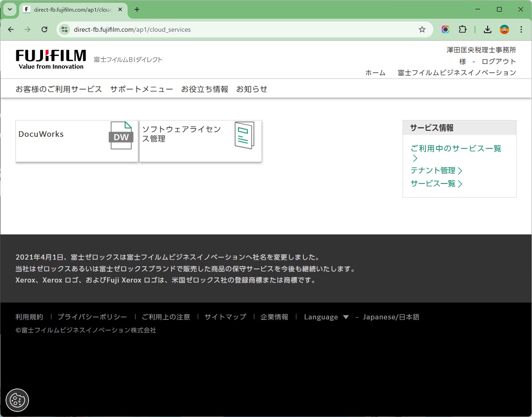Click the 澤田匡央税理士事務所 account name
Image resolution: width=532 pixels, height=417 pixels.
(x=482, y=50)
